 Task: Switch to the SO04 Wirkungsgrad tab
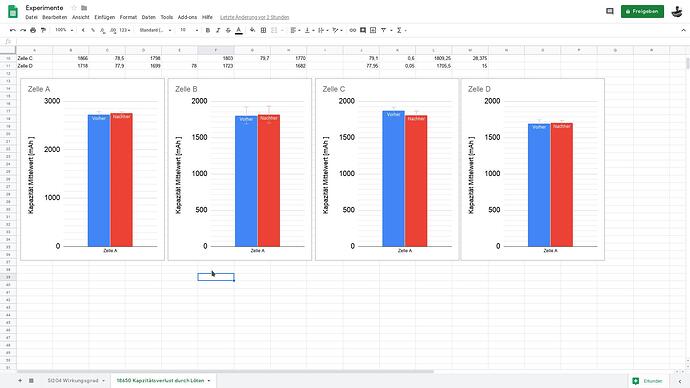coord(73,381)
